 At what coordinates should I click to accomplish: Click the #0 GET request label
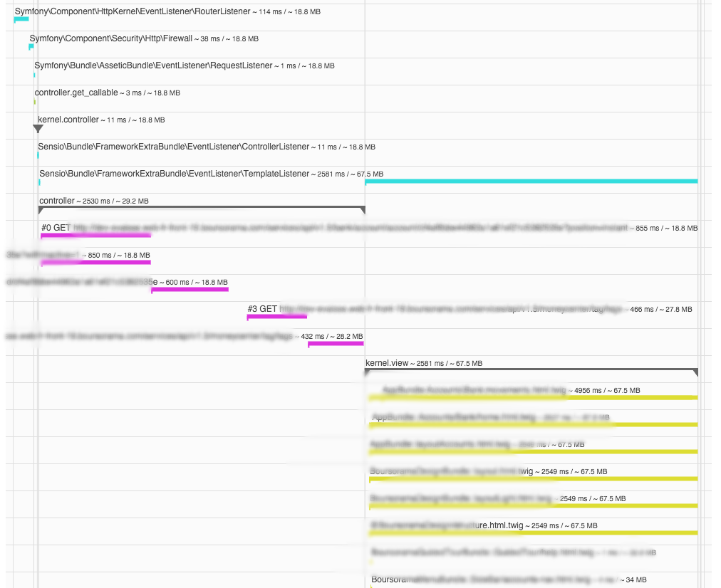[56, 228]
